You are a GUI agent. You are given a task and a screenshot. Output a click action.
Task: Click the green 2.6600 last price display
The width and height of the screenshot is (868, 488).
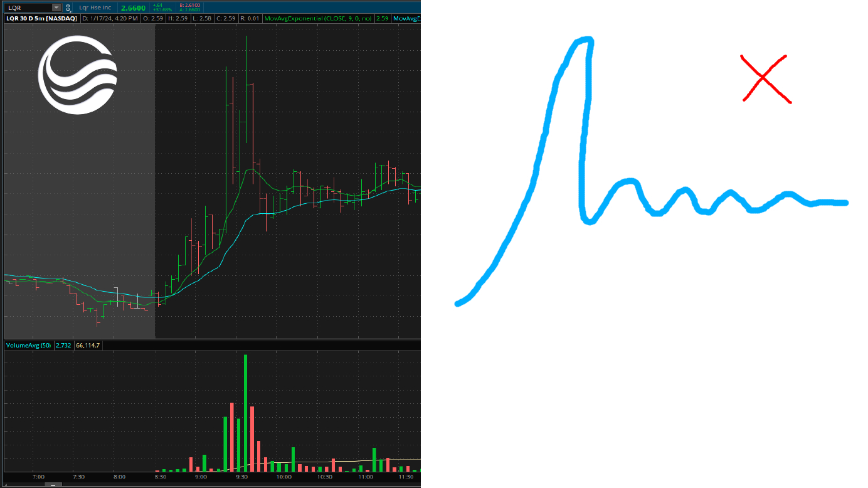tap(133, 7)
